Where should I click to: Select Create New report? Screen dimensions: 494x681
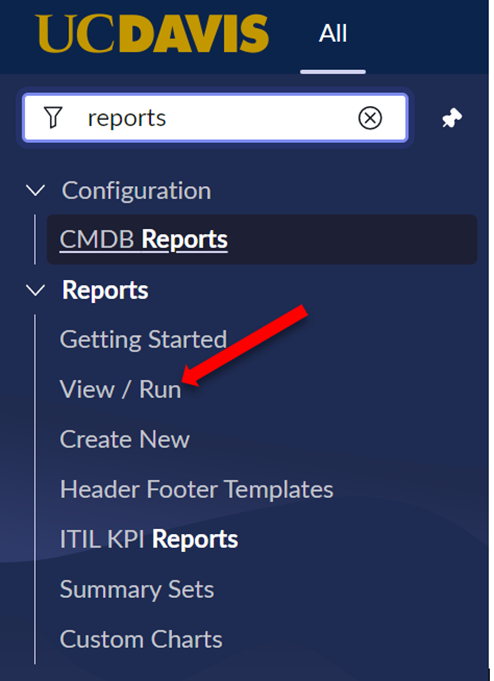(x=125, y=439)
